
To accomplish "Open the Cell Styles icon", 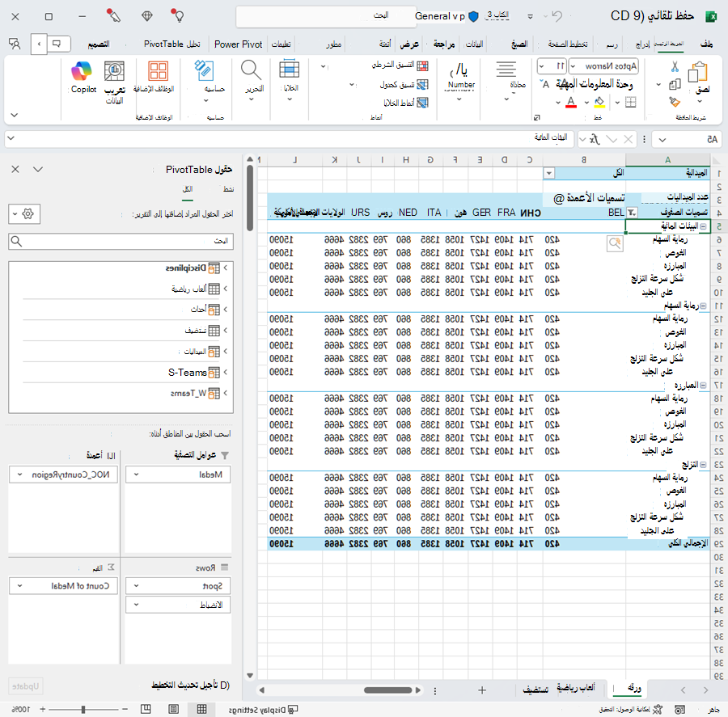I will point(422,103).
